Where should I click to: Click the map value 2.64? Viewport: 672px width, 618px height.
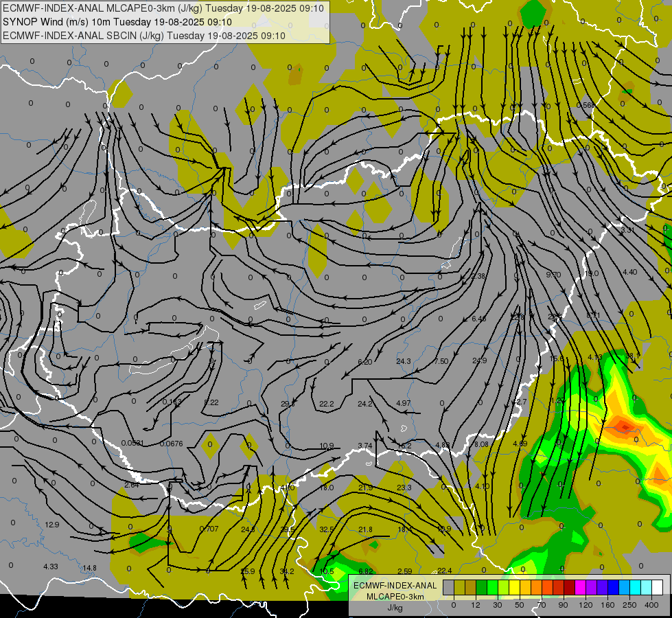click(x=132, y=485)
